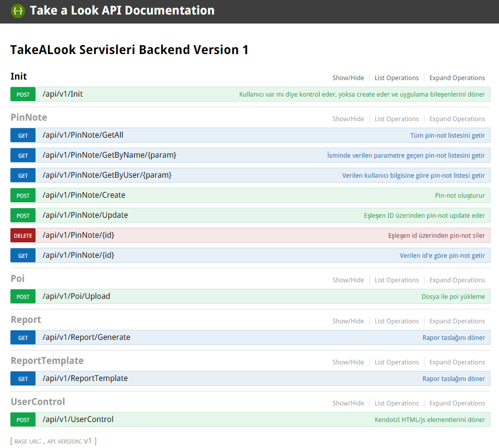Viewport: 499px width, 448px height.
Task: Click POST badge for PinNote/Create
Action: coord(23,196)
